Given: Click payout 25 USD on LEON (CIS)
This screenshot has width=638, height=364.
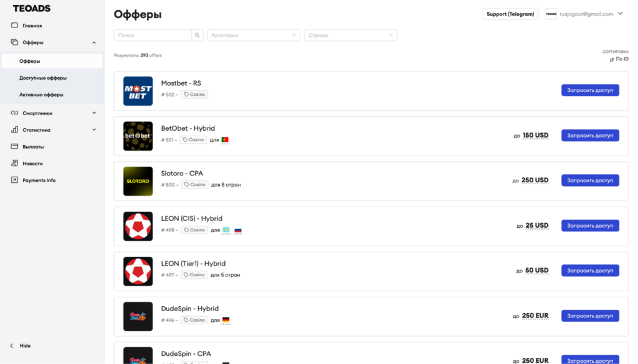Looking at the screenshot, I should [537, 225].
